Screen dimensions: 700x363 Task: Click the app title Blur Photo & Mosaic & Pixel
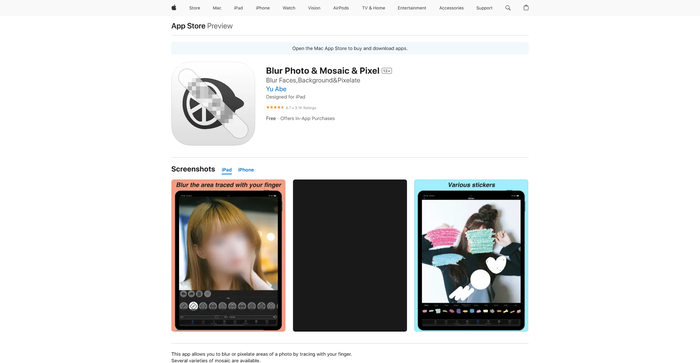322,71
